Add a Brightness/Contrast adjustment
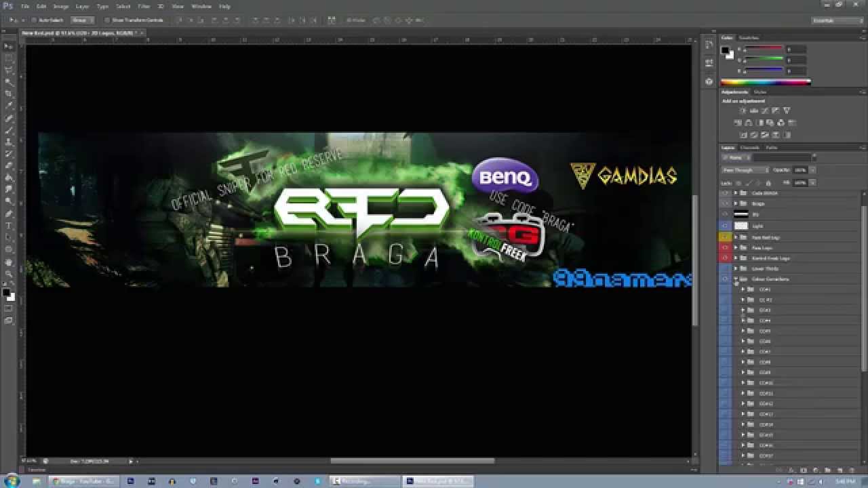Screen dimensions: 868x488 [743, 110]
